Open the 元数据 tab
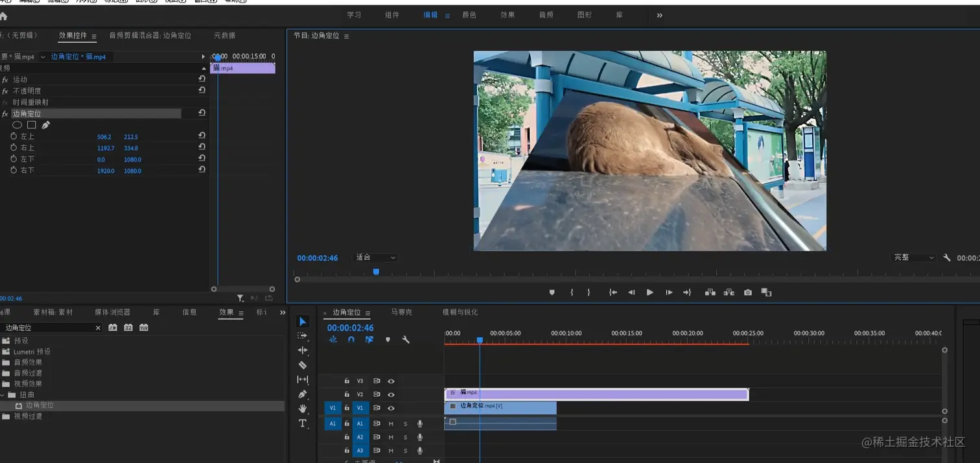This screenshot has width=980, height=463. pyautogui.click(x=225, y=36)
